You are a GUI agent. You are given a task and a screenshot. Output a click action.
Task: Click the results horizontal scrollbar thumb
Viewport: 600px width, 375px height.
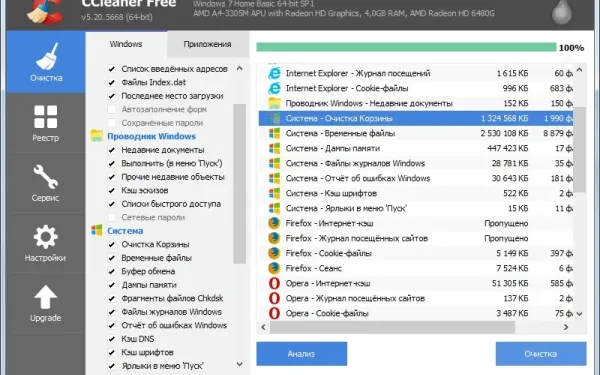coord(393,327)
